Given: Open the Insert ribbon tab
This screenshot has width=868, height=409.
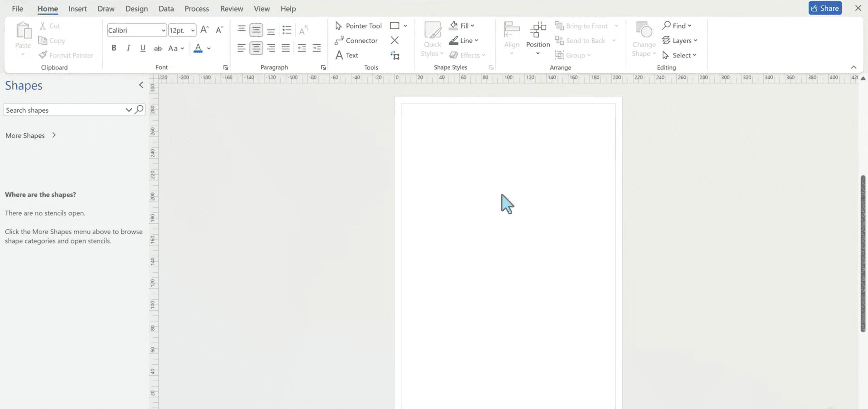Looking at the screenshot, I should 77,9.
